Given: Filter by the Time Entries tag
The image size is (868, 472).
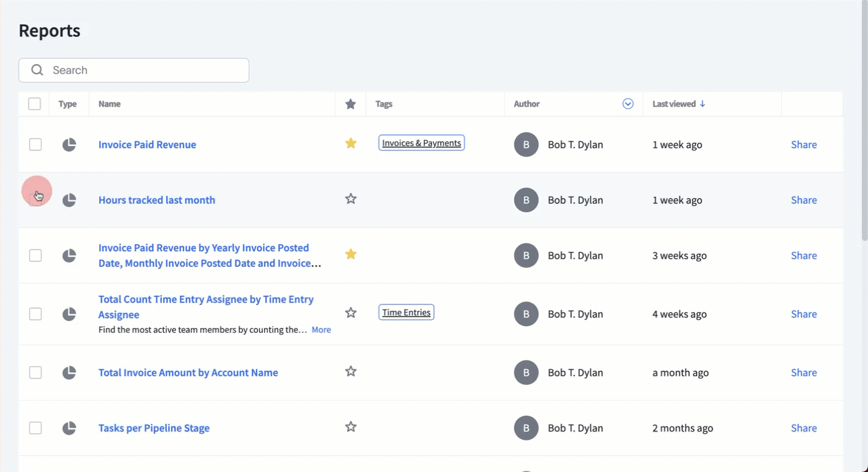Looking at the screenshot, I should point(406,312).
